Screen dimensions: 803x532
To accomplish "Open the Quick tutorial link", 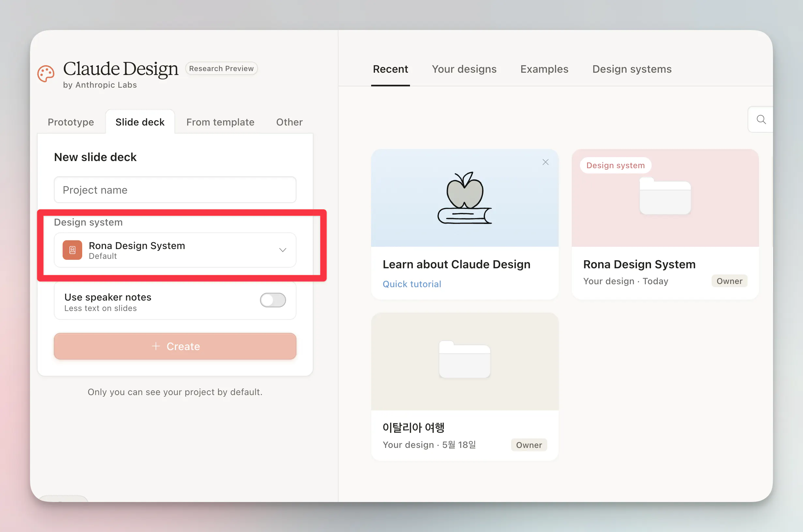I will 412,284.
